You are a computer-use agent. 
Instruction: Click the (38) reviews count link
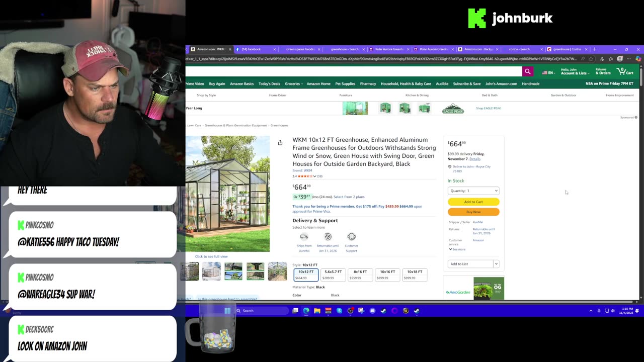(319, 176)
